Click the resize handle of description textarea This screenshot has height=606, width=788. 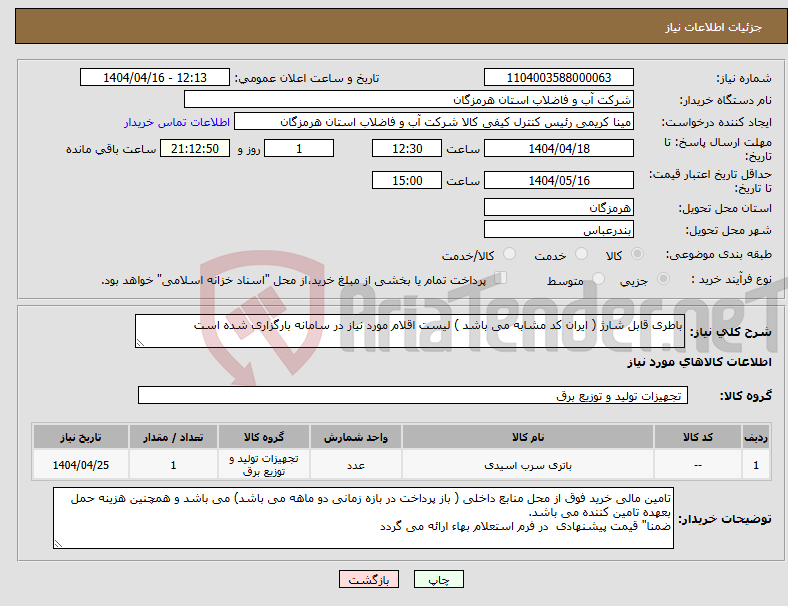(140, 343)
